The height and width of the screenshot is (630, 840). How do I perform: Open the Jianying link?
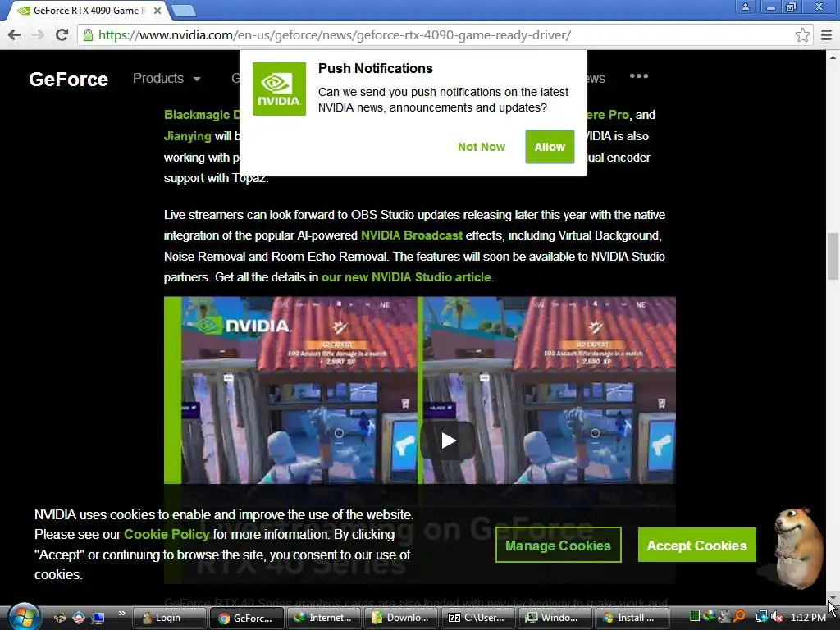188,136
